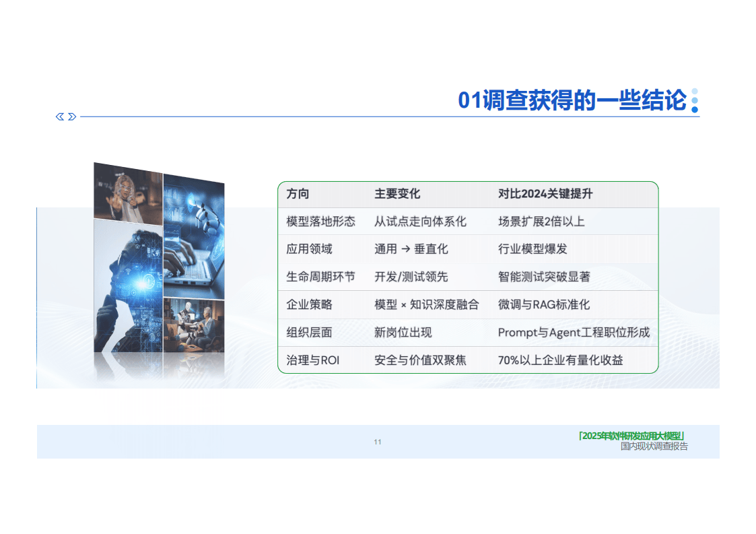
Task: Click the 方向 column header
Action: pyautogui.click(x=298, y=194)
